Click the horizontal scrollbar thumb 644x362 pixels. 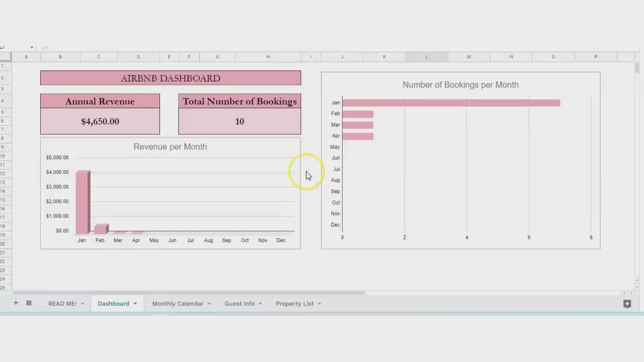coord(189,293)
